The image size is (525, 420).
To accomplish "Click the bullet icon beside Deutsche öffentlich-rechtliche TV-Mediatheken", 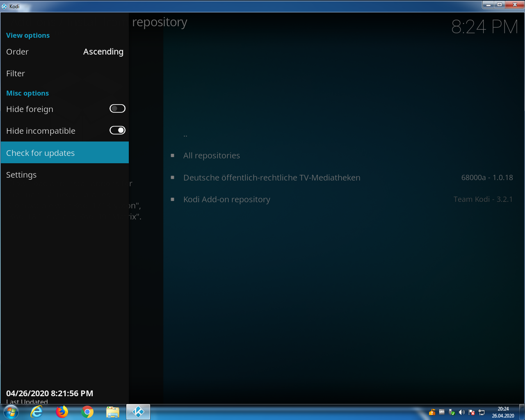I will [173, 178].
